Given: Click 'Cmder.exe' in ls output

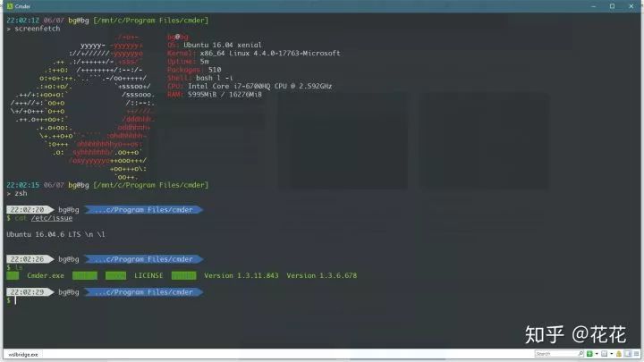Looking at the screenshot, I should (x=46, y=276).
